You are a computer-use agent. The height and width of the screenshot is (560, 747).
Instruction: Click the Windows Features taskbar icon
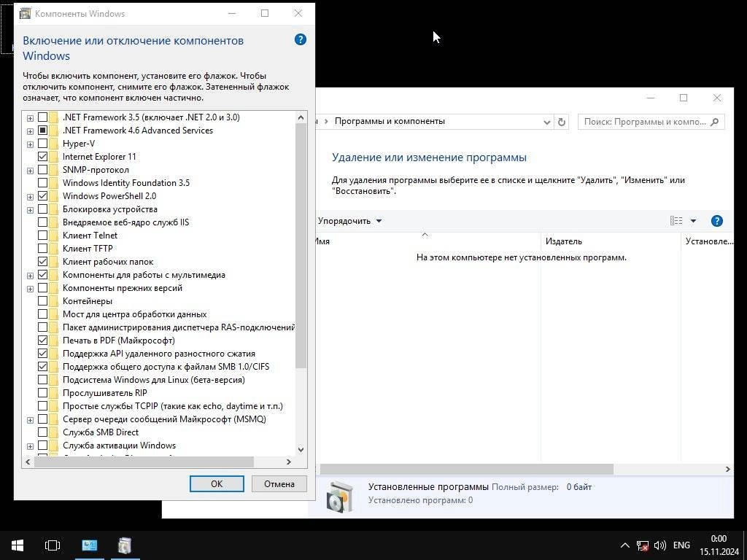(x=125, y=545)
